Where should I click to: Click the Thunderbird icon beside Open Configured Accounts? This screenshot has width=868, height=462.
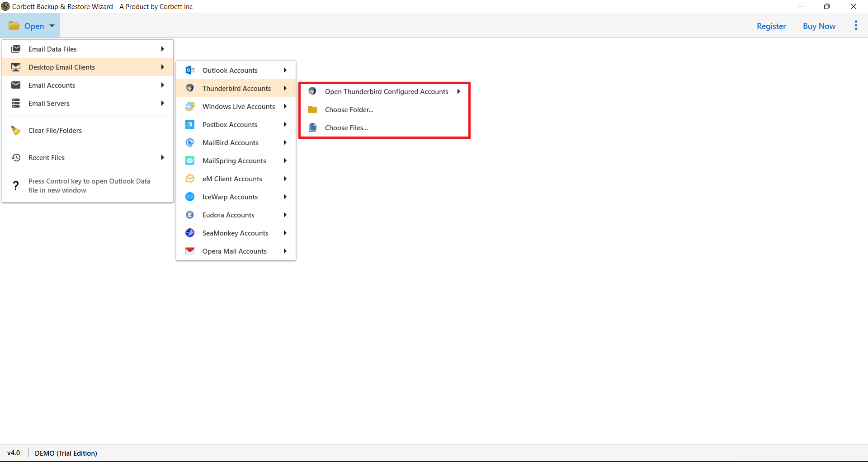click(x=312, y=91)
